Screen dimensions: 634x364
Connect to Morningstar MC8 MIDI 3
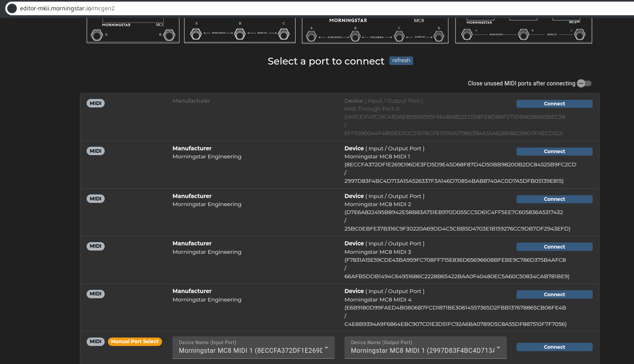[x=554, y=247]
